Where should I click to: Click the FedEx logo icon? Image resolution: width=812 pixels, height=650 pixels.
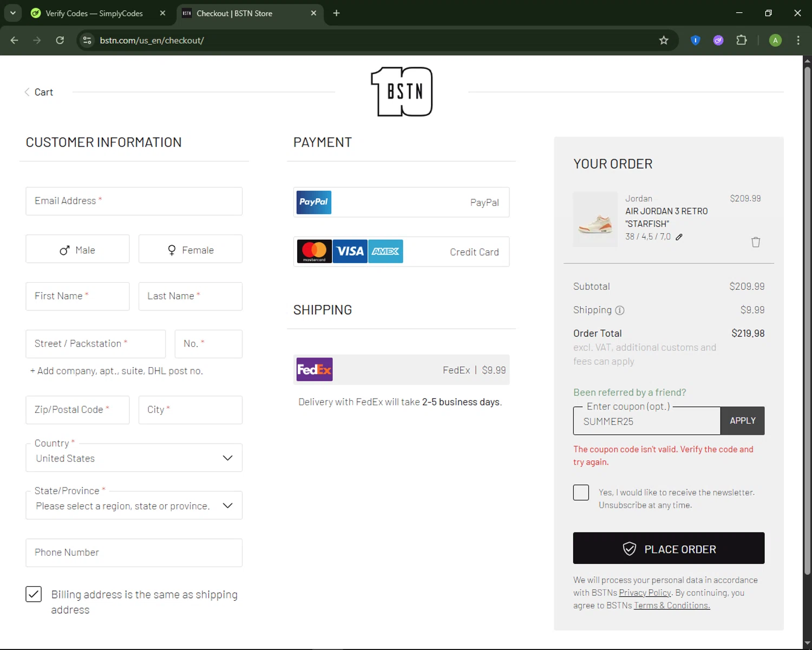click(315, 369)
